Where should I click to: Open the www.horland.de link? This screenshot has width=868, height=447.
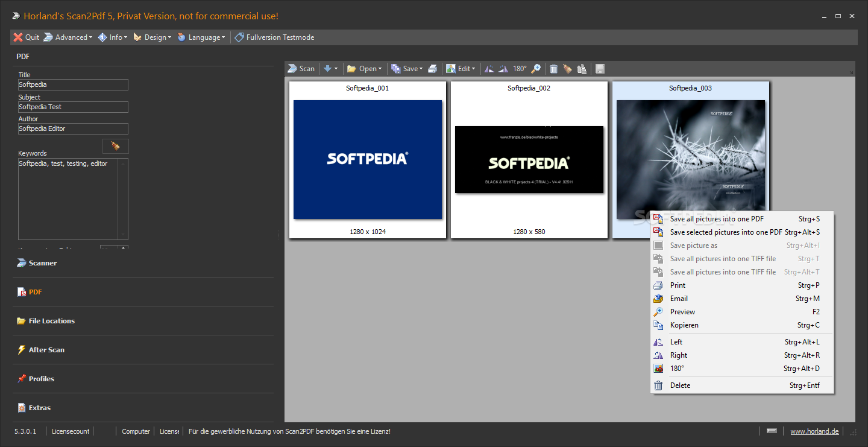814,431
